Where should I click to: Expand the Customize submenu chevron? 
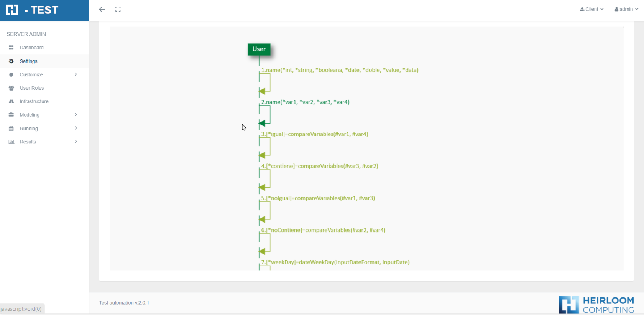click(x=76, y=74)
